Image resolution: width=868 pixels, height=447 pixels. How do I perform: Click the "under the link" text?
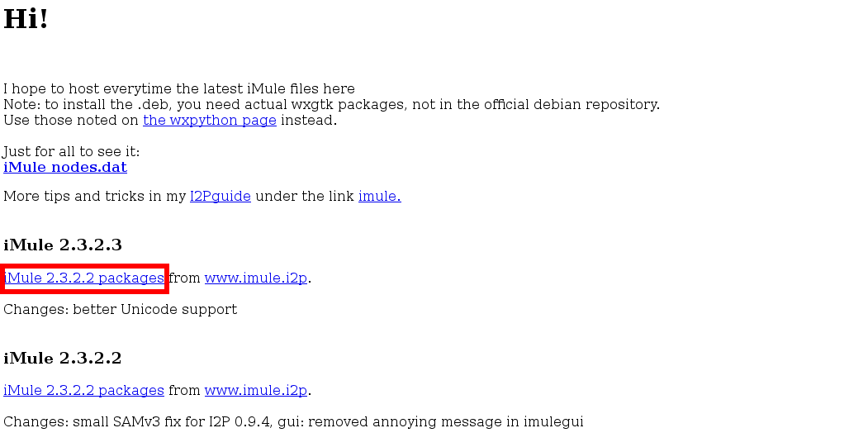coord(304,197)
